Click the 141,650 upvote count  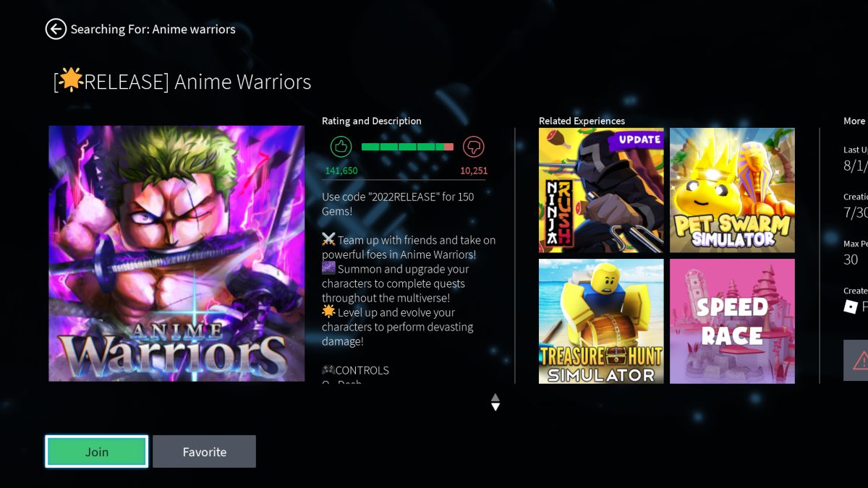click(x=341, y=171)
